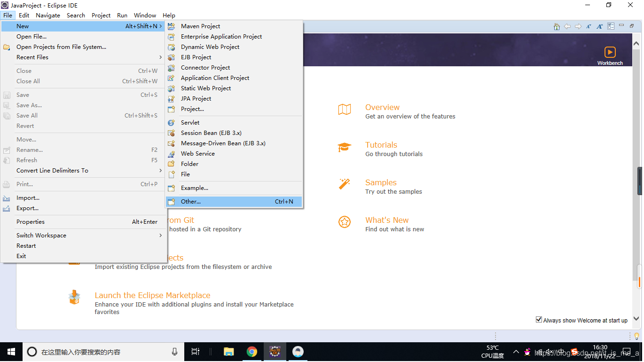Image resolution: width=644 pixels, height=362 pixels.
Task: Click the Welcome page Home icon
Action: [557, 26]
